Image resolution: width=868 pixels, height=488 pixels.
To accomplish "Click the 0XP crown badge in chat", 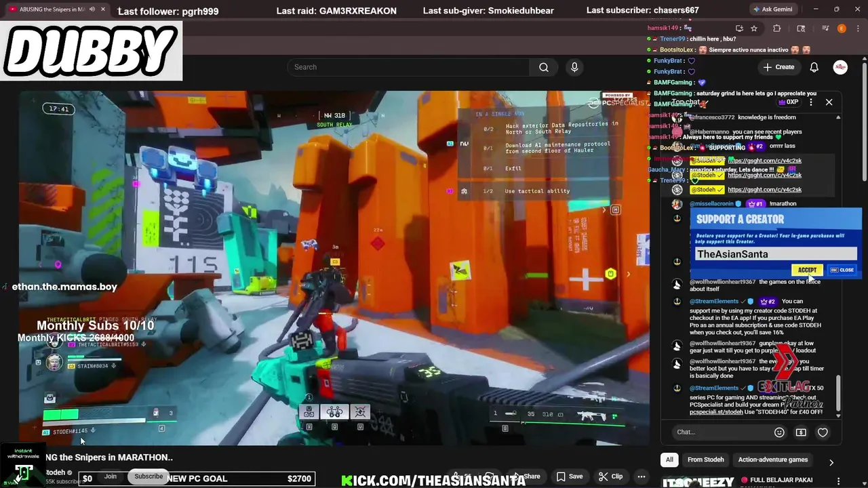I will tap(788, 102).
